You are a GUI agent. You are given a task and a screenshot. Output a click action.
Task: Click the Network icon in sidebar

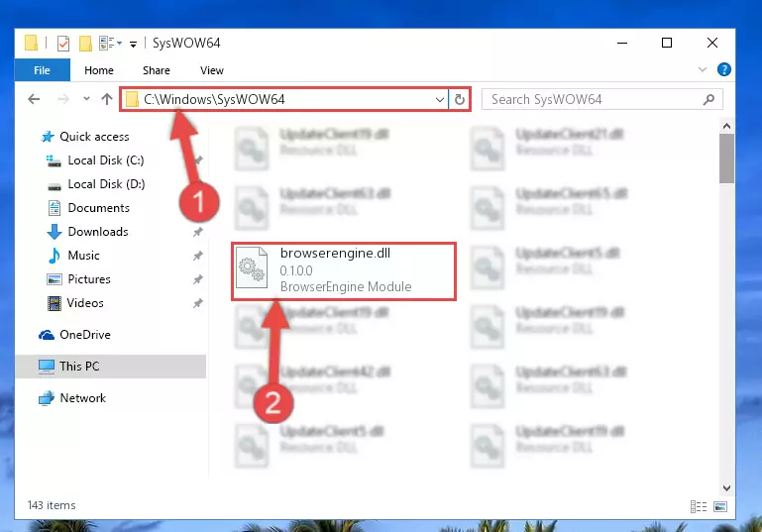click(x=47, y=398)
